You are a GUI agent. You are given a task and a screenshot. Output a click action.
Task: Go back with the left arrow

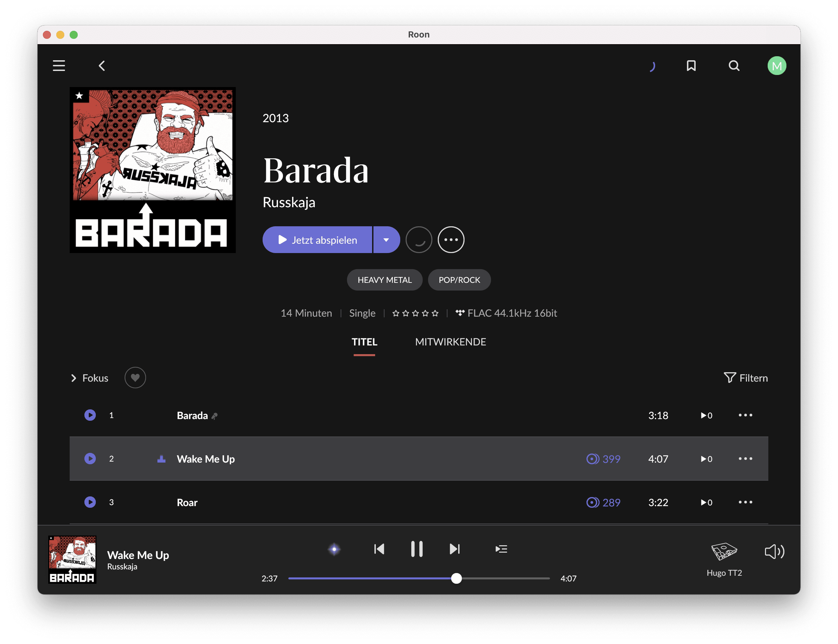pyautogui.click(x=101, y=66)
